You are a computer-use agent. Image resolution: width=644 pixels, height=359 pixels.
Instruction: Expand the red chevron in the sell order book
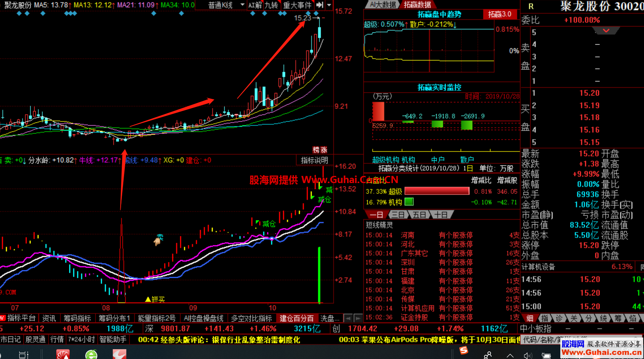coord(606,31)
